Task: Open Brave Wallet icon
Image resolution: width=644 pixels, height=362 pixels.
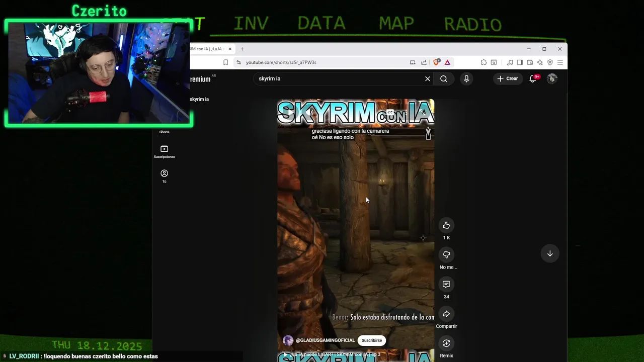Action: tap(530, 62)
